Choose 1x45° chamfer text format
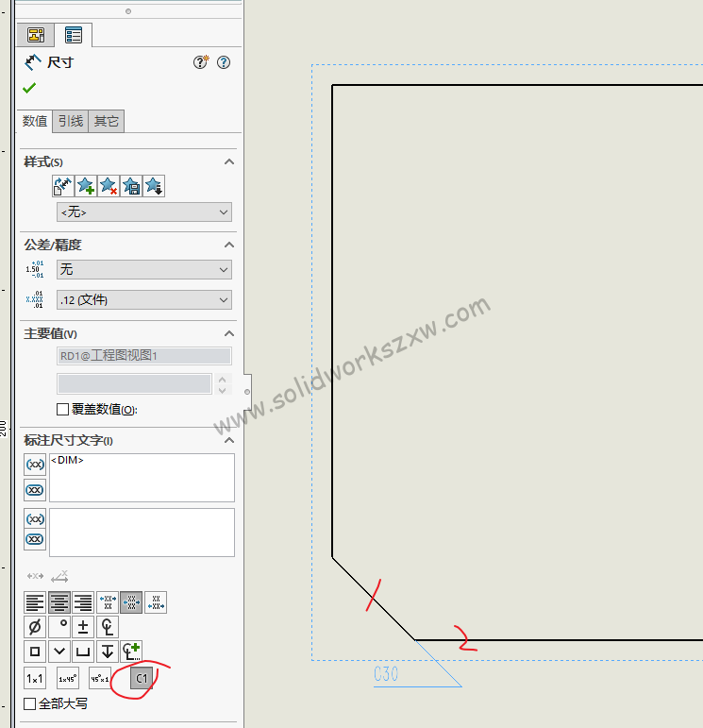This screenshot has width=703, height=728. (67, 678)
